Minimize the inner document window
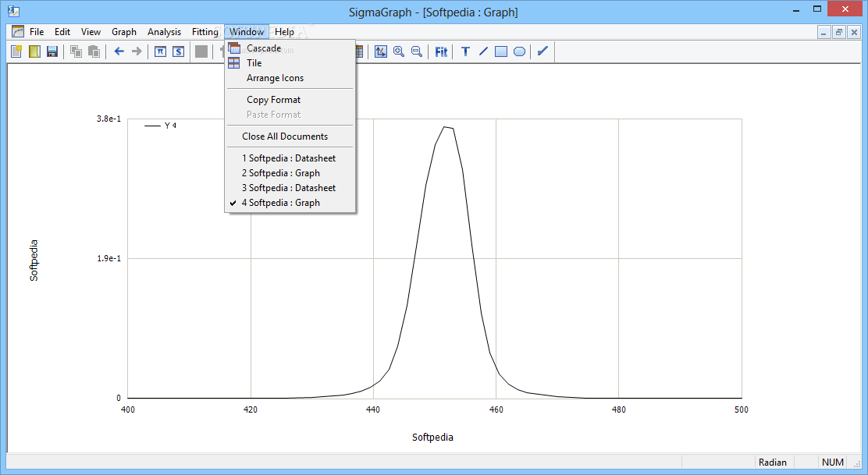Viewport: 868px width, 475px height. [x=824, y=32]
